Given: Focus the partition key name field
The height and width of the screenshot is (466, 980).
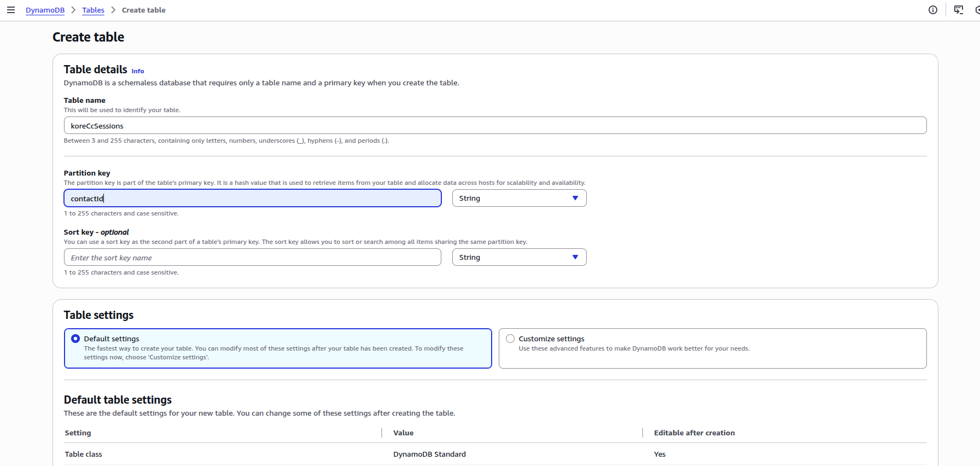Looking at the screenshot, I should coord(253,198).
